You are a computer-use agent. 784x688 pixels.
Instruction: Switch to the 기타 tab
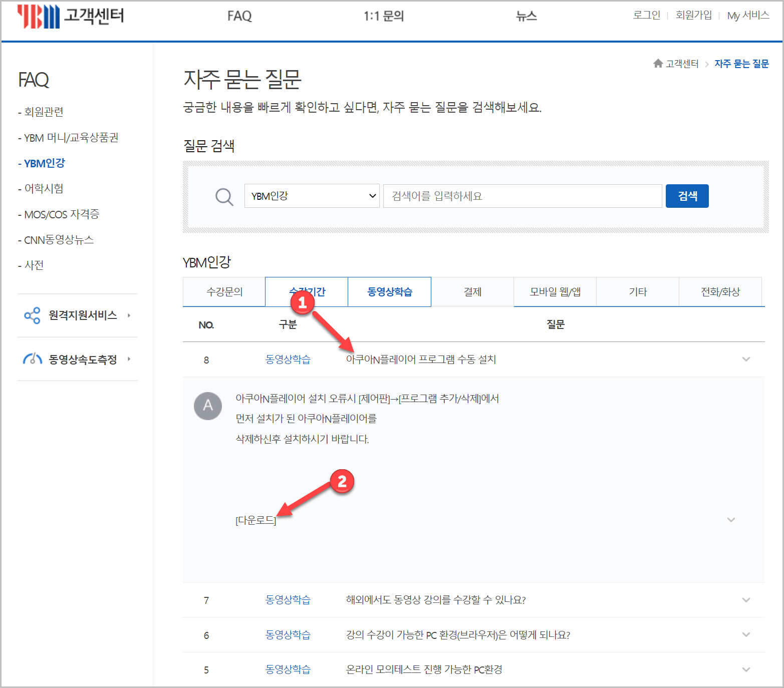click(x=638, y=291)
